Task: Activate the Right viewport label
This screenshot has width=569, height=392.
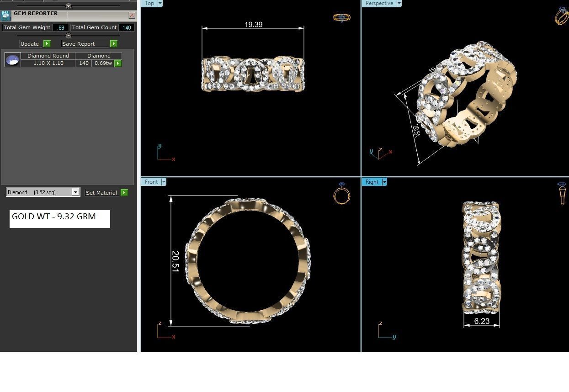Action: tap(372, 181)
